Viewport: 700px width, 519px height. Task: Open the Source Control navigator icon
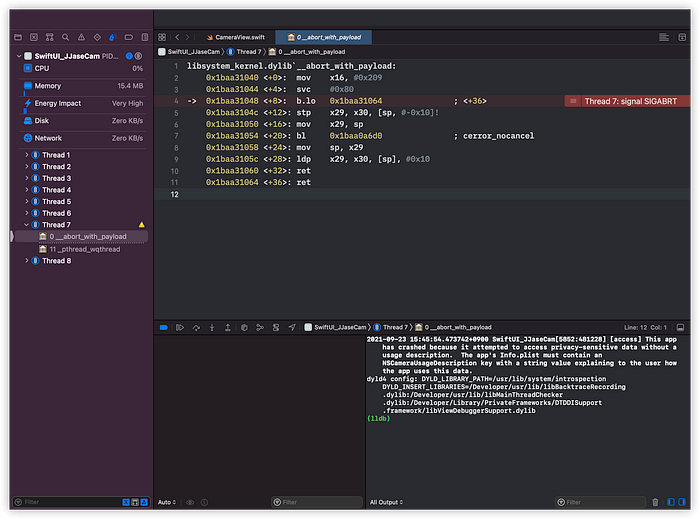click(x=34, y=37)
